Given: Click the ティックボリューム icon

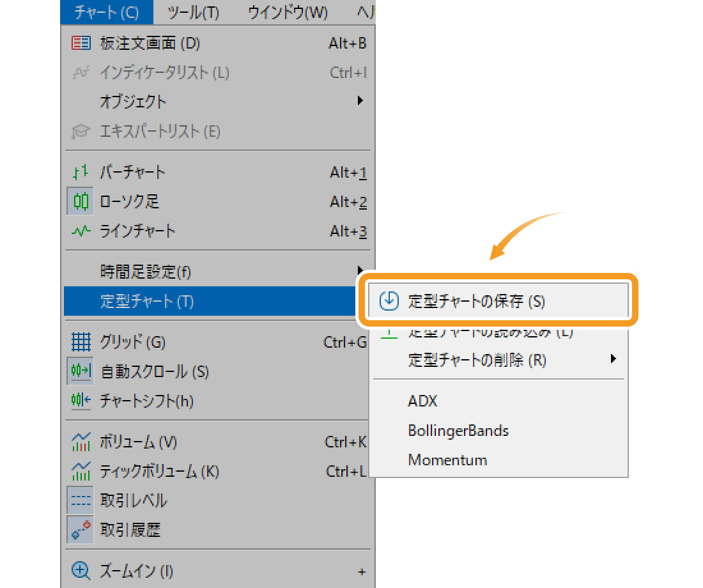Looking at the screenshot, I should [x=81, y=471].
